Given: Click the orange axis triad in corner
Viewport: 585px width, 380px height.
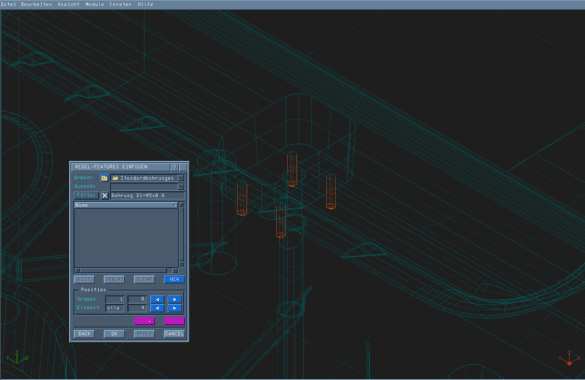Looking at the screenshot, I should point(569,358).
